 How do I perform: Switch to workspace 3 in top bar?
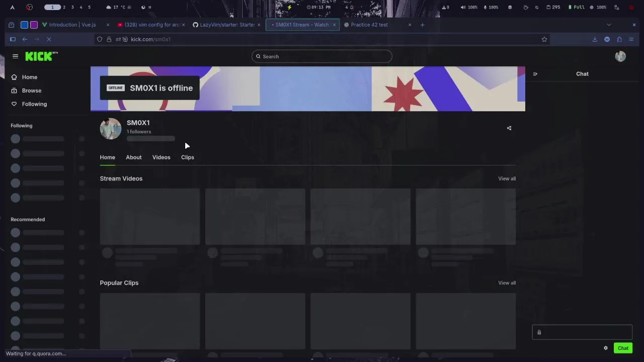(72, 7)
